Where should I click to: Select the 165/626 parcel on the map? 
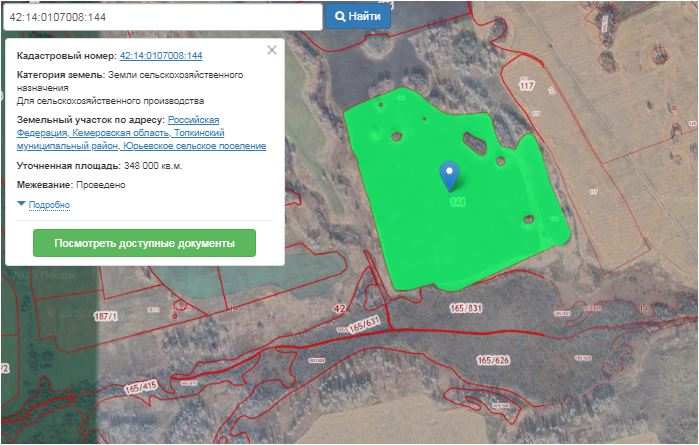click(493, 359)
